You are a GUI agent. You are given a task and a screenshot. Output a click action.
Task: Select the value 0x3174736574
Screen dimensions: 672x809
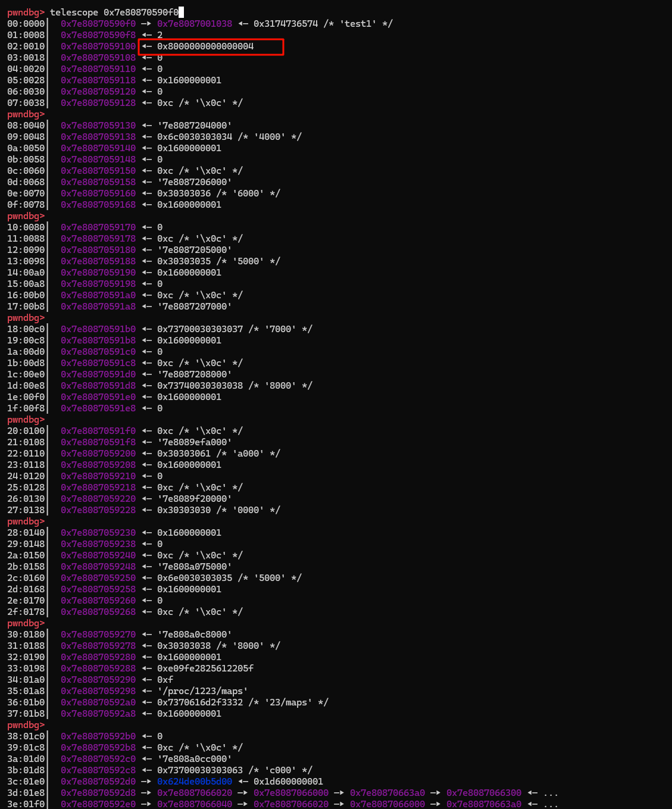[x=286, y=24]
